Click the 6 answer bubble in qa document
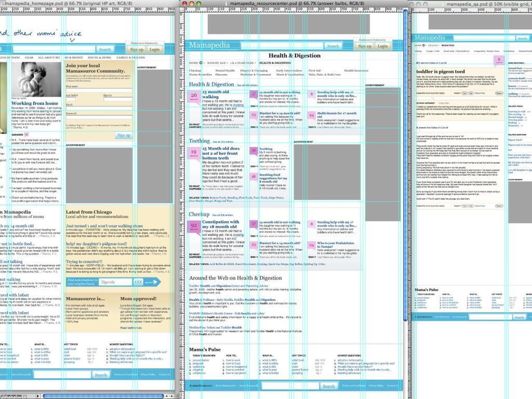Viewport: 532px width, 399px height. [x=499, y=60]
